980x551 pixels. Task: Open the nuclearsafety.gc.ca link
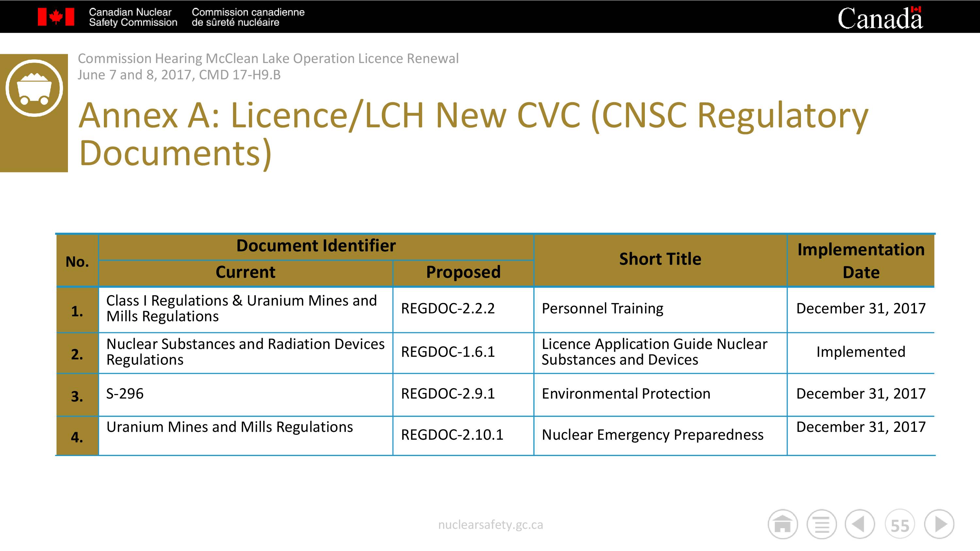tap(490, 525)
